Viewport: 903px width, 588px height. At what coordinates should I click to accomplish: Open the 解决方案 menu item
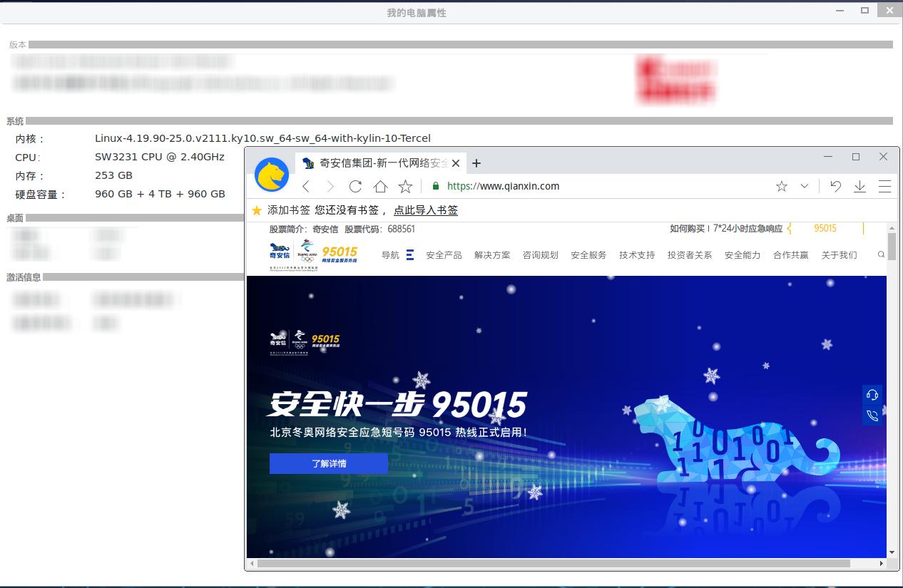coord(492,255)
